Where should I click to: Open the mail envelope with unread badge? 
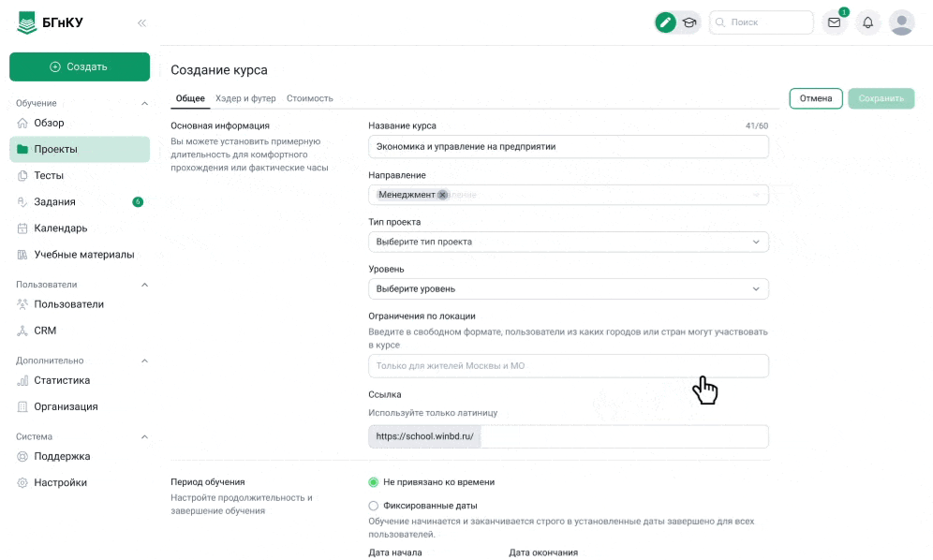coord(834,22)
